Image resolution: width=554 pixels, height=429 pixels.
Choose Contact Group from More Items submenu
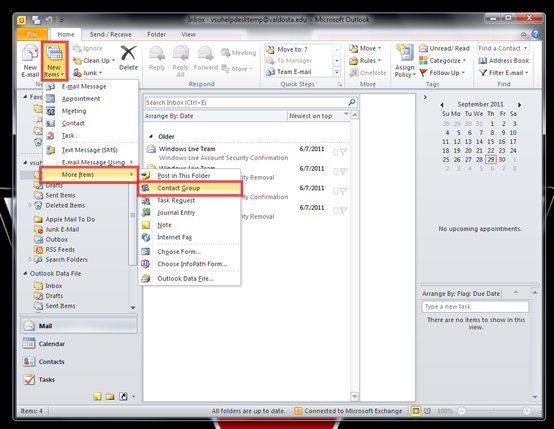(190, 188)
